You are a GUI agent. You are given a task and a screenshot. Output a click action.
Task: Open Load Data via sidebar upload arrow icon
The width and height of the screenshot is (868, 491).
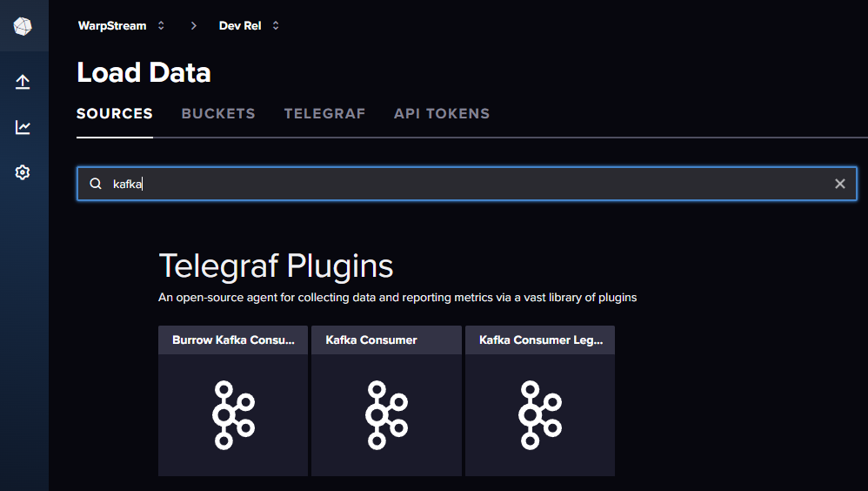(23, 82)
